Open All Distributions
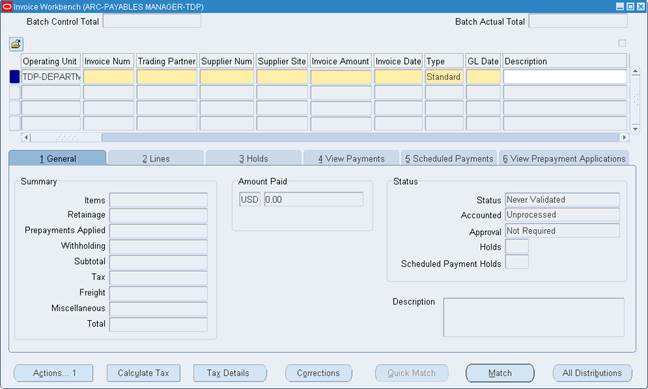The height and width of the screenshot is (389, 648). 592,373
